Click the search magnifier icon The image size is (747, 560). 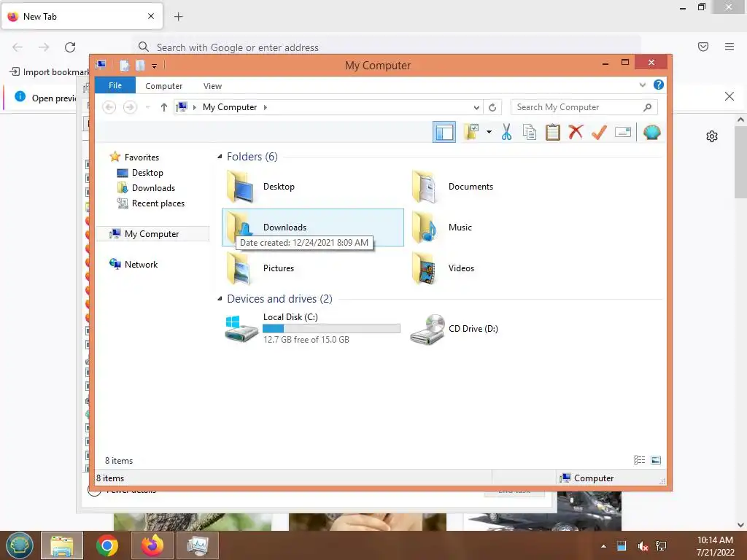coord(647,107)
